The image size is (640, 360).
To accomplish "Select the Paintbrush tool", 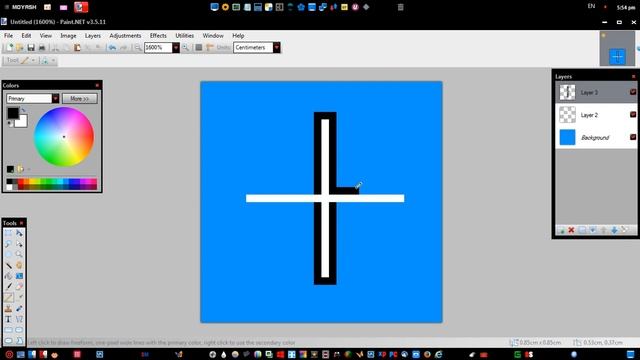I will point(8,287).
